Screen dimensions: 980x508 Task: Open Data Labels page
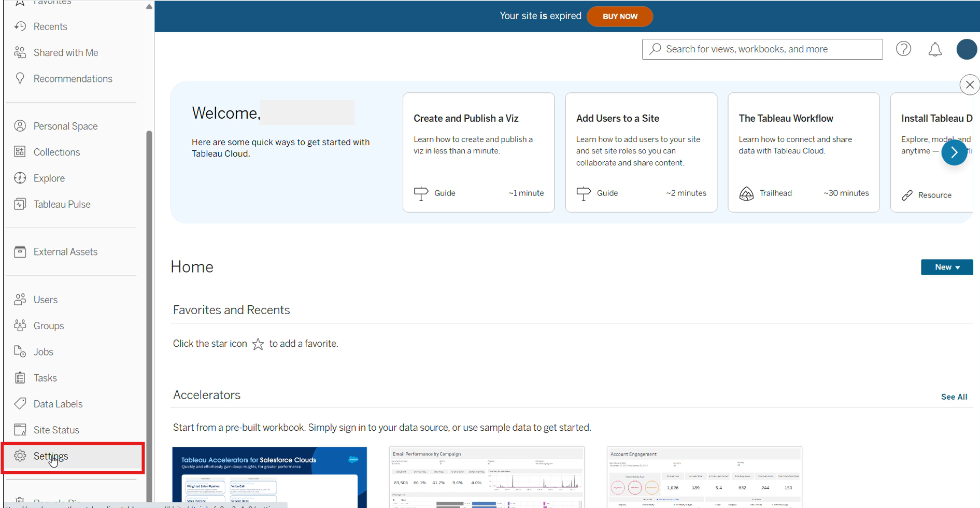(x=58, y=404)
